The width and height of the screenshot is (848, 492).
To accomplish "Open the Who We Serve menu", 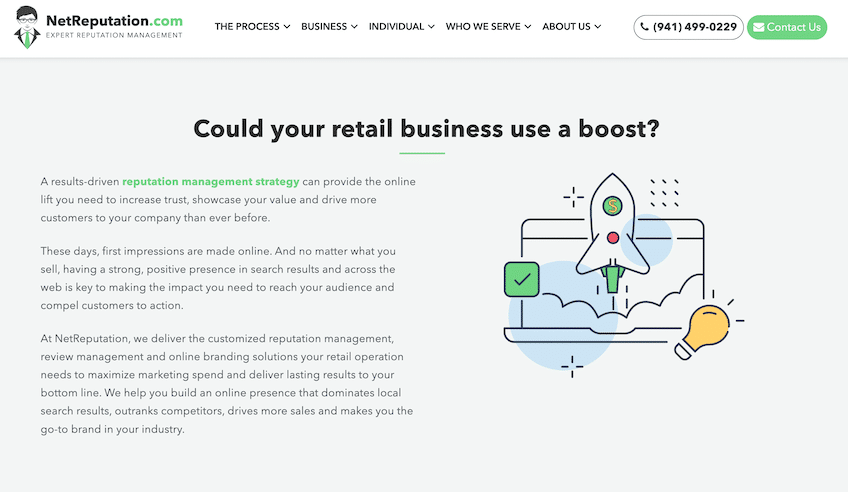I will [x=488, y=26].
